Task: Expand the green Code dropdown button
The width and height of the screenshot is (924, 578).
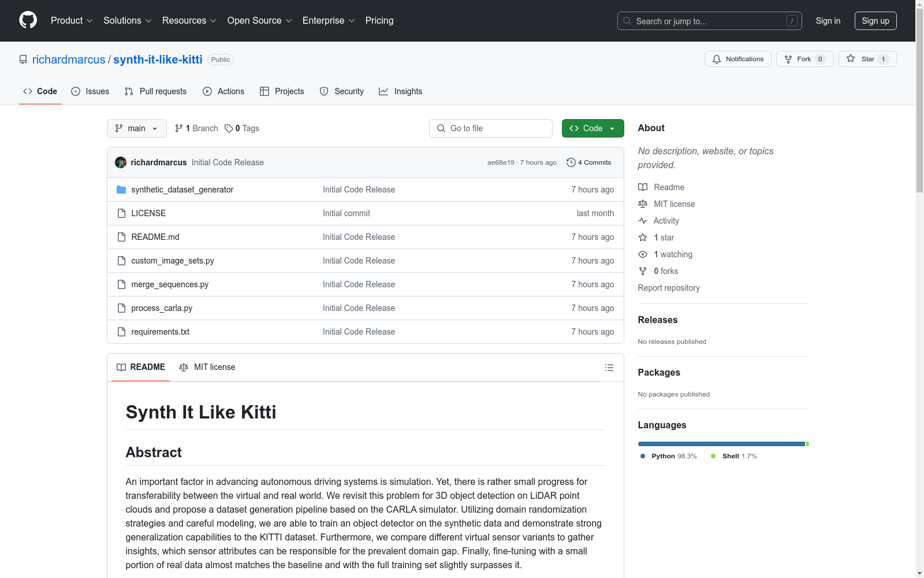Action: point(593,128)
